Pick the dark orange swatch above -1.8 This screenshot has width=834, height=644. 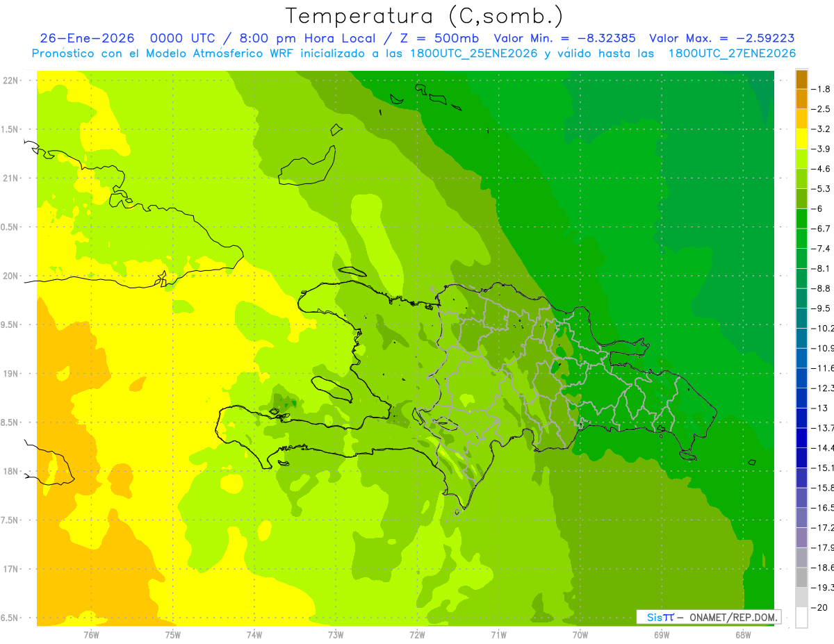[801, 79]
